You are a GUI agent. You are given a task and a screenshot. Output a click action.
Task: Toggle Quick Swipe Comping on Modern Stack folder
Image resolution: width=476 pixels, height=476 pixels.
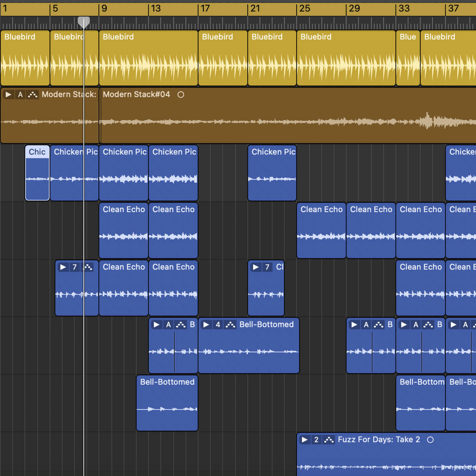33,95
